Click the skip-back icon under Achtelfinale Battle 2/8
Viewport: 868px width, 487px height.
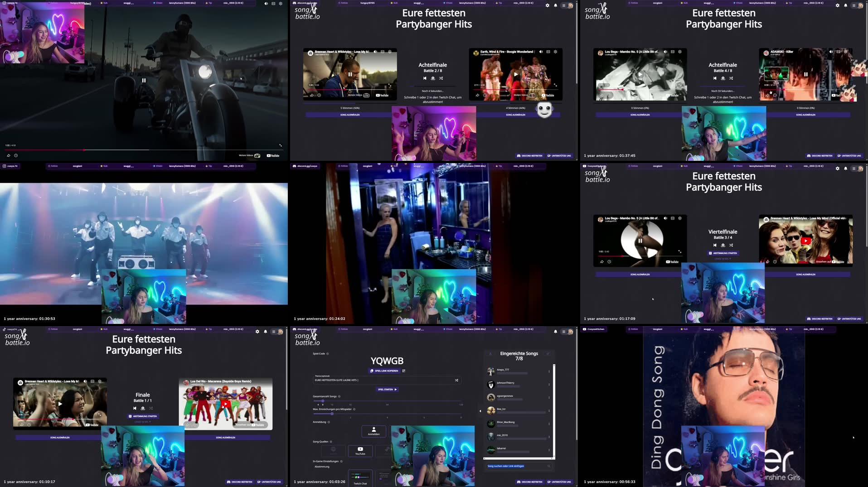(x=425, y=78)
